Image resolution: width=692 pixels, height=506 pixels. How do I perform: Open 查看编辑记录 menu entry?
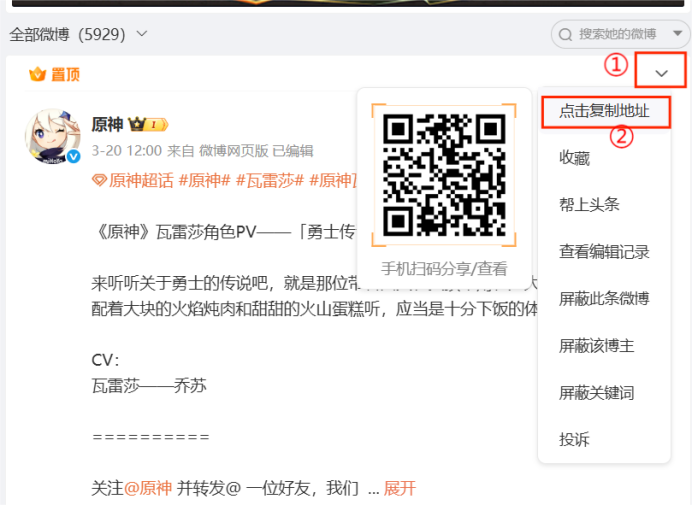604,251
